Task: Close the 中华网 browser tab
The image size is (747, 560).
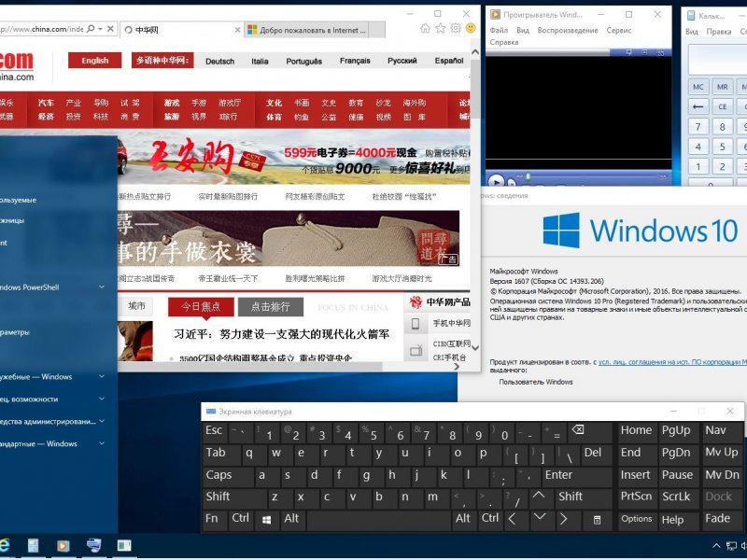Action: tap(238, 30)
